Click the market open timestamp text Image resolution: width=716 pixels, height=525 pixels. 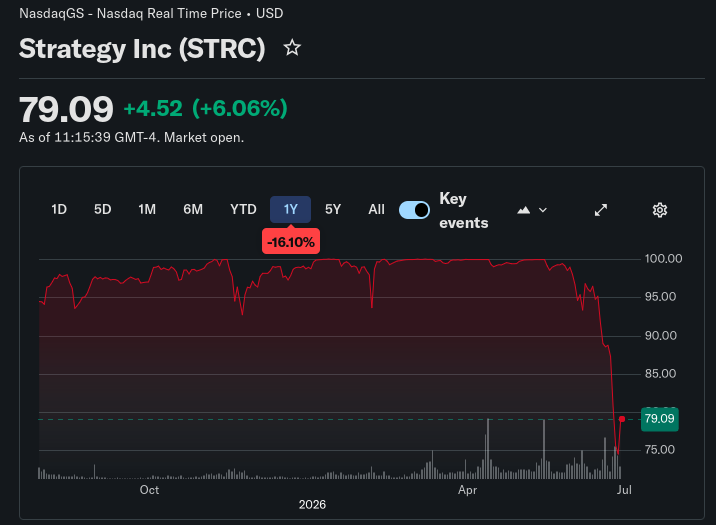pyautogui.click(x=132, y=137)
